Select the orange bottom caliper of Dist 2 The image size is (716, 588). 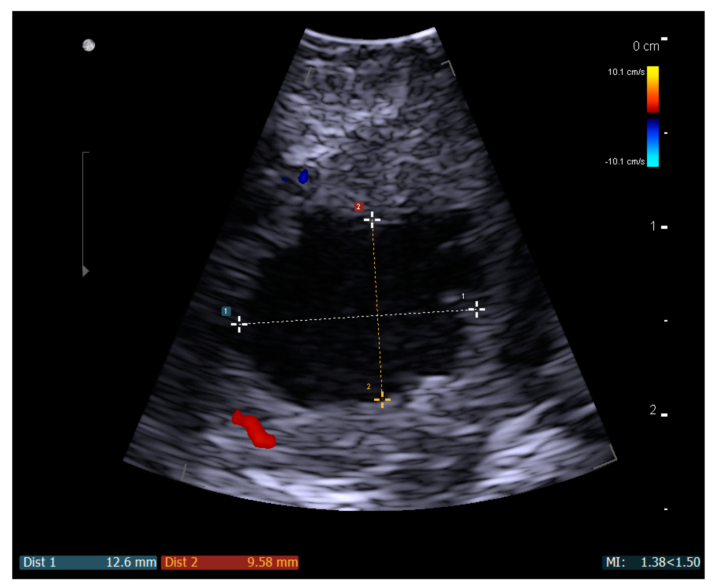pos(382,400)
